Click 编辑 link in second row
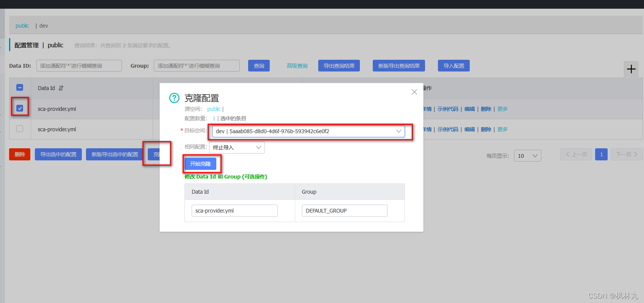Image resolution: width=644 pixels, height=303 pixels. 470,129
